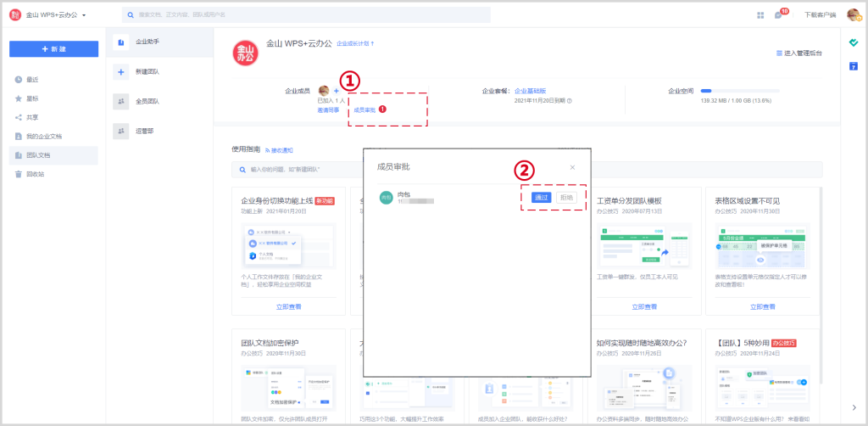Viewport: 868px width, 426px height.
Task: Click the 邀请同事 link
Action: (328, 110)
